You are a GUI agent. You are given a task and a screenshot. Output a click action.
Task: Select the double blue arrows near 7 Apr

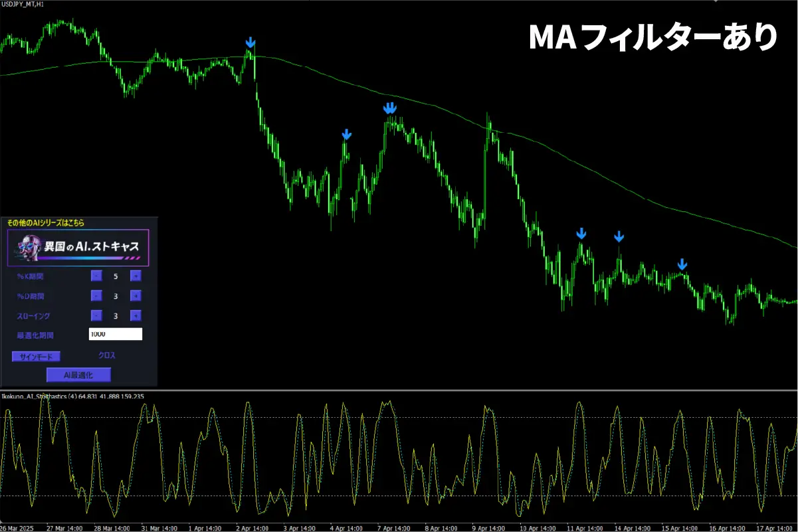(390, 108)
